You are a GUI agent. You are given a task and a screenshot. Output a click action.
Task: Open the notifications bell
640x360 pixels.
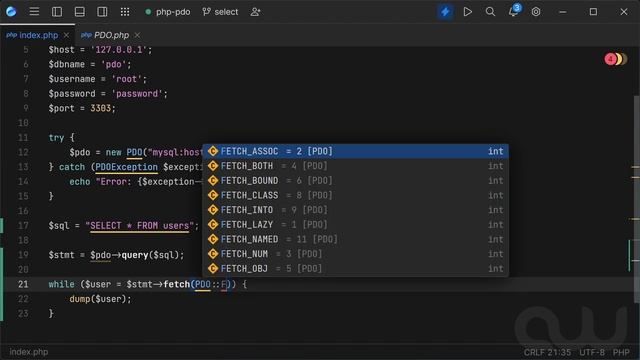pos(513,11)
